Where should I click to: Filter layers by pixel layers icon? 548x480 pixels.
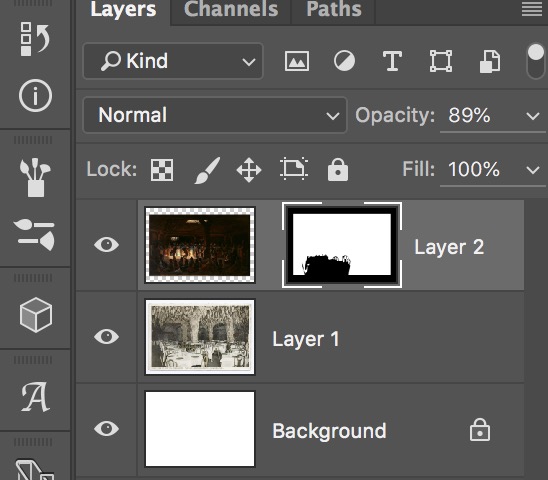pos(297,62)
